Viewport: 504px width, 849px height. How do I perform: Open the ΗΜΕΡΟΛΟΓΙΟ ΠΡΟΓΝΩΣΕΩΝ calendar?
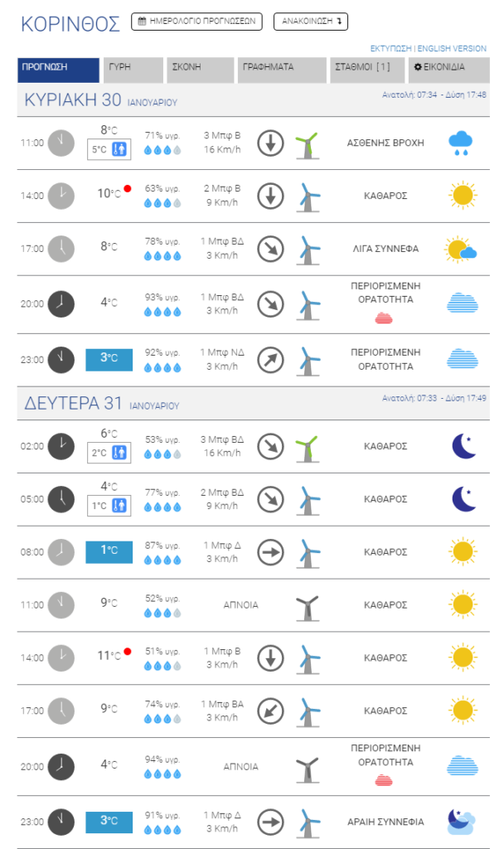point(196,21)
